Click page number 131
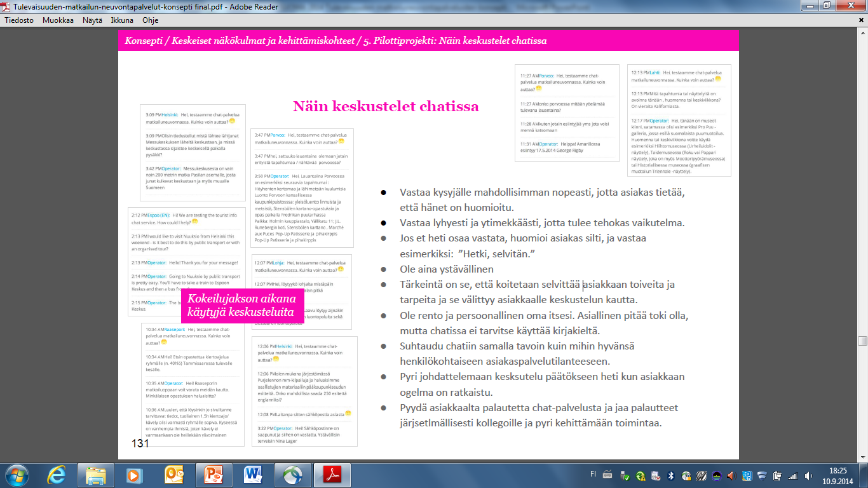Screen dimensions: 868x488 coord(140,443)
